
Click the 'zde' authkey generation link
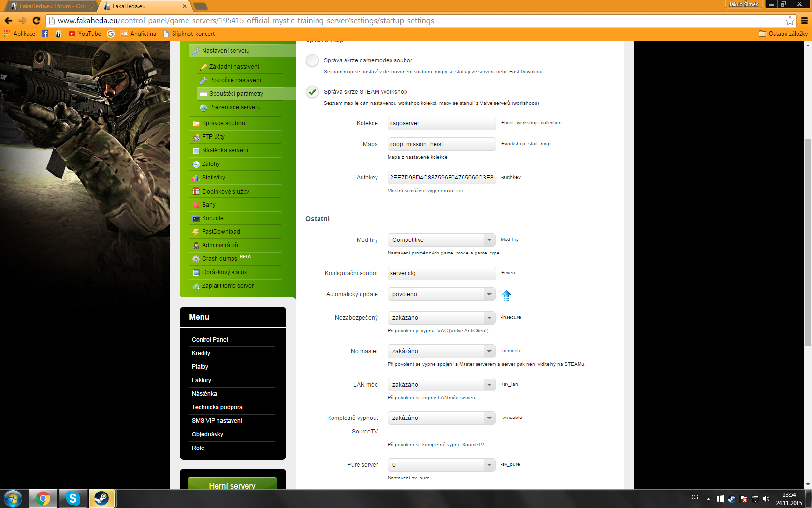(460, 191)
